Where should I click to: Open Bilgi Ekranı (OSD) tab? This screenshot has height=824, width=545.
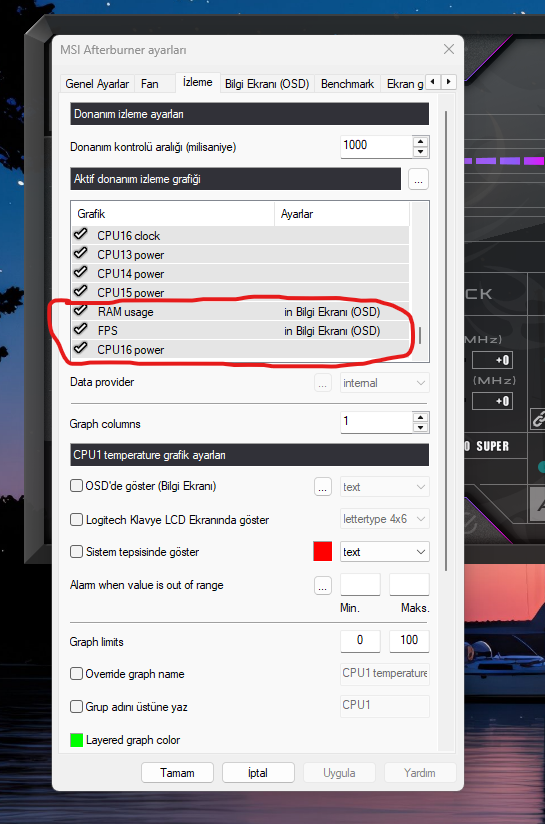click(x=267, y=84)
